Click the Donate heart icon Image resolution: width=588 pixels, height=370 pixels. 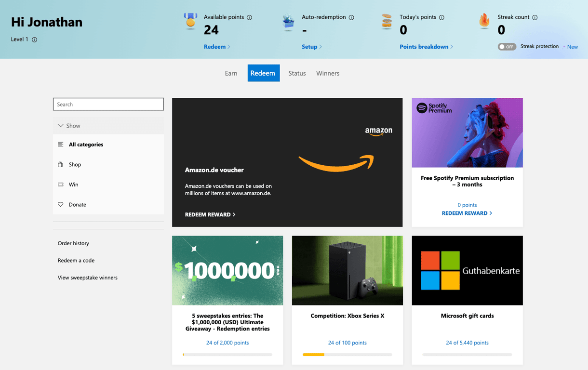[x=61, y=204]
